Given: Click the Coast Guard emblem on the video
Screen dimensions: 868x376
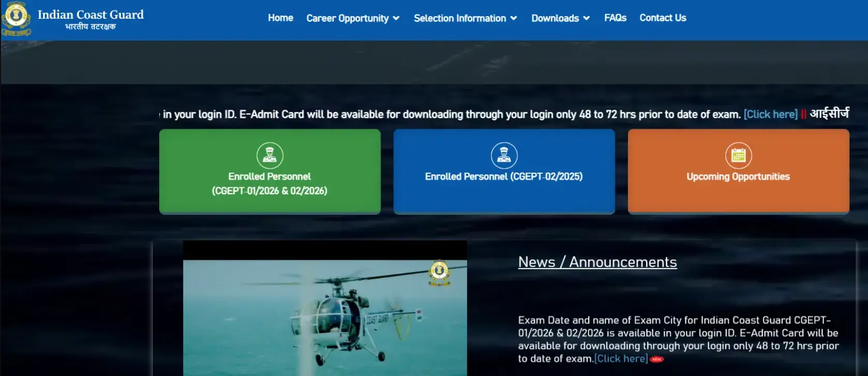Looking at the screenshot, I should tap(439, 273).
